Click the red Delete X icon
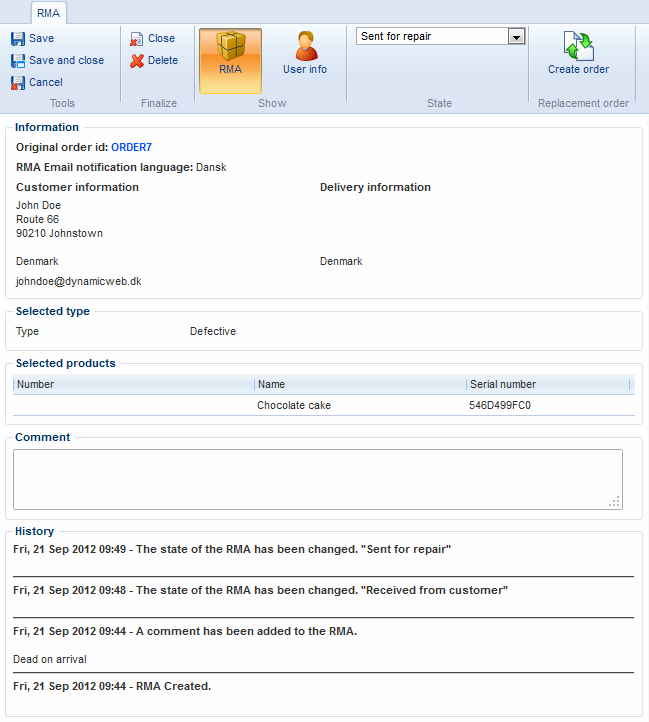 click(137, 61)
